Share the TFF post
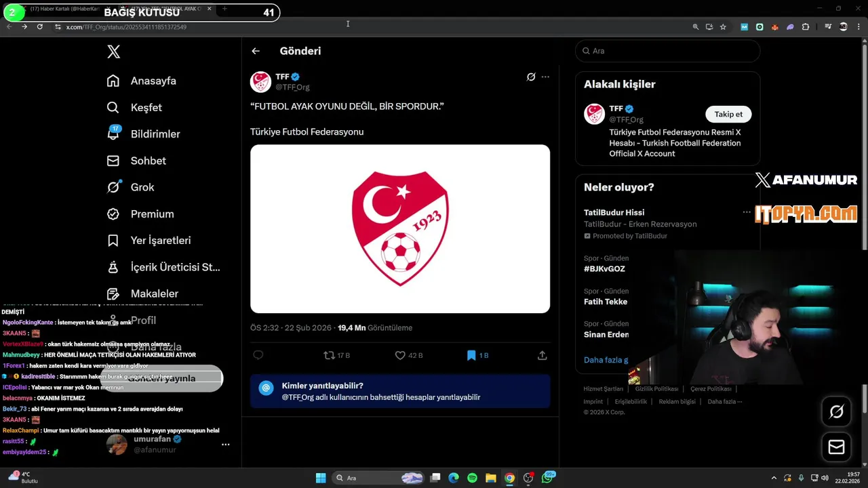The height and width of the screenshot is (488, 868). coord(542,355)
